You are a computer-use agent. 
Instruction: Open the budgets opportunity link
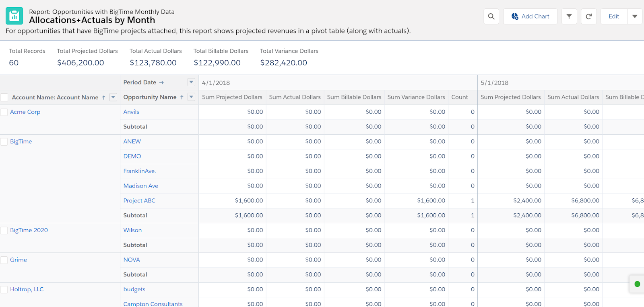point(134,289)
